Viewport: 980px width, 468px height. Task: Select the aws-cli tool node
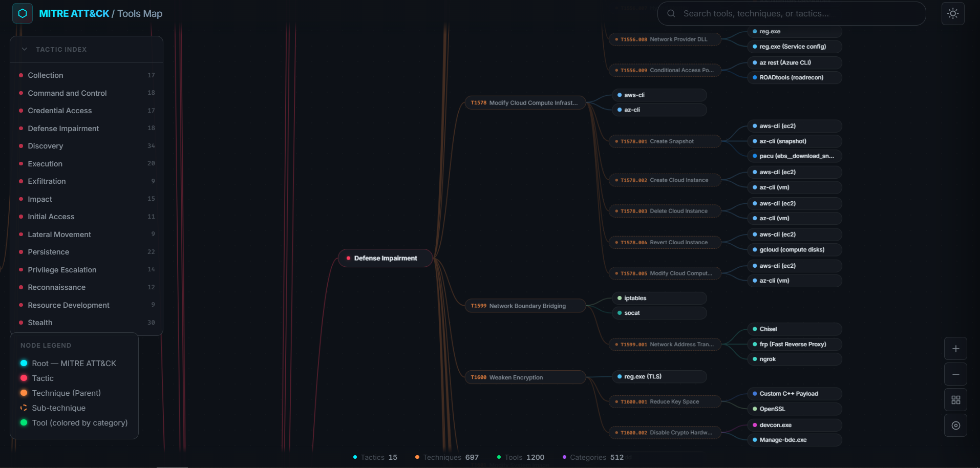click(x=659, y=95)
